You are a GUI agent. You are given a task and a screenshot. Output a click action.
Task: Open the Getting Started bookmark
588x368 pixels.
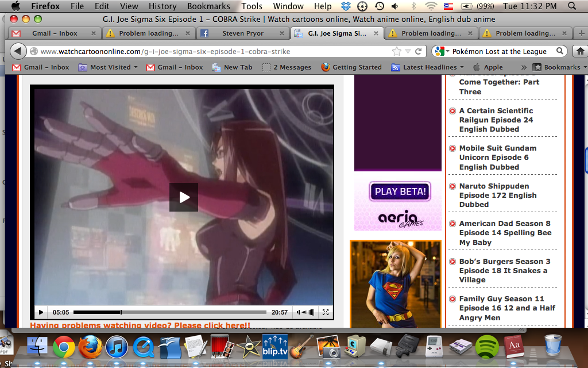tap(351, 67)
